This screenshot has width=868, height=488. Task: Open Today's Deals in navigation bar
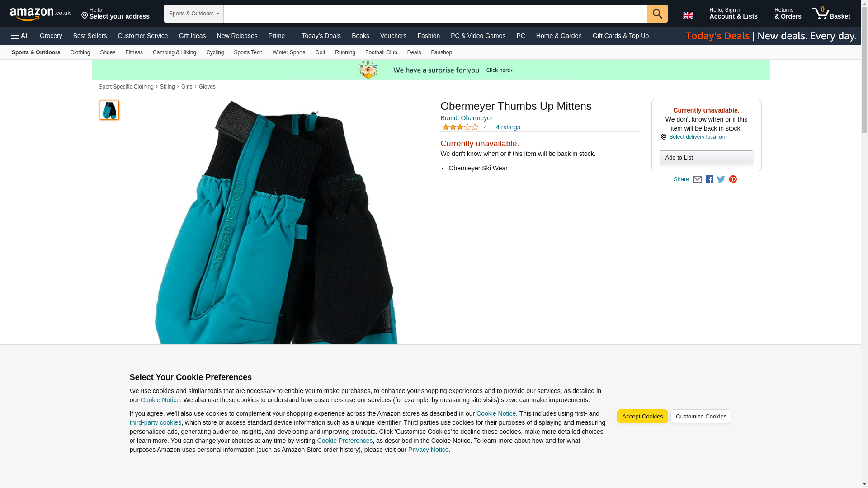click(x=321, y=36)
